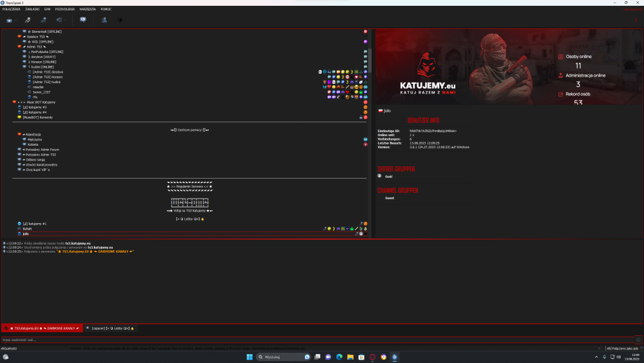Viewport: 644px width, 363px height.
Task: Open the contacts manager toolbar icon
Action: coord(104,20)
